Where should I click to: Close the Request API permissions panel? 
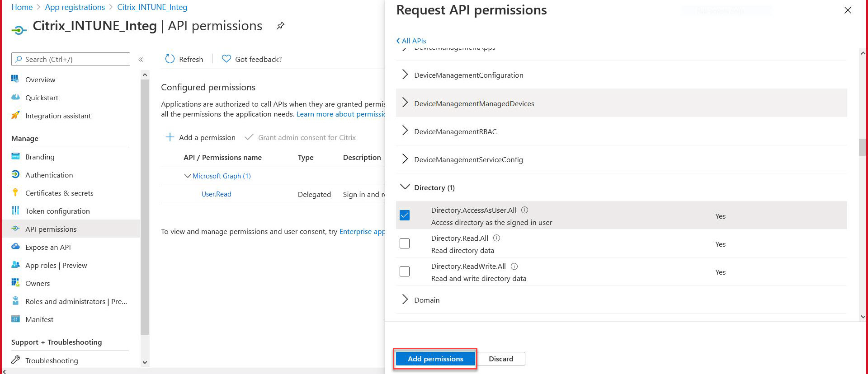(x=848, y=10)
